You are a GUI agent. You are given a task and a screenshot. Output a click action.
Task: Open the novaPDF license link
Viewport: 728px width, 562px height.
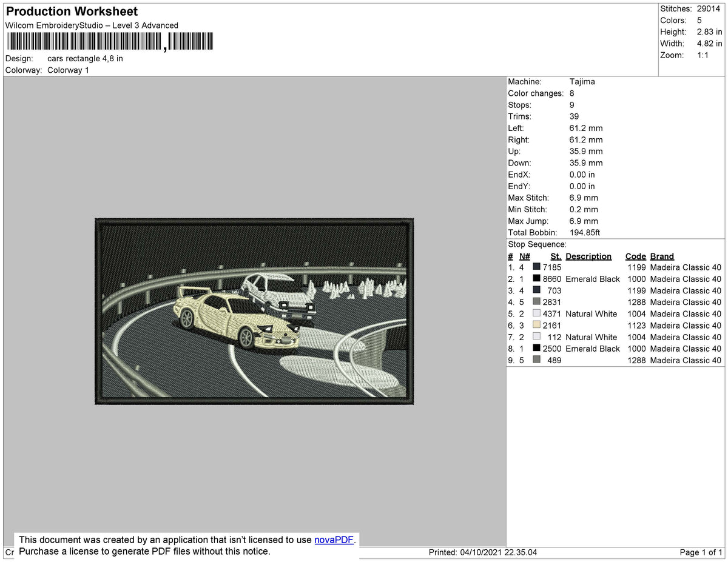click(333, 540)
